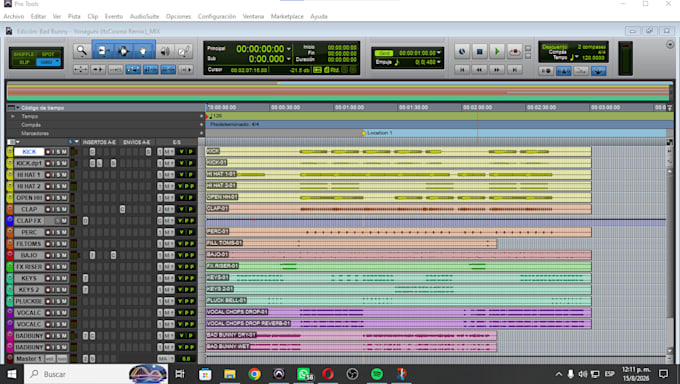Select the Scrubber speaker tool
The width and height of the screenshot is (680, 384).
point(165,51)
